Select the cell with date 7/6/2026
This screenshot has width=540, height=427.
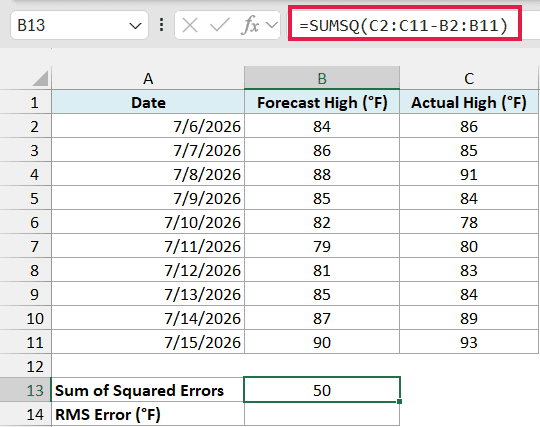[x=148, y=126]
